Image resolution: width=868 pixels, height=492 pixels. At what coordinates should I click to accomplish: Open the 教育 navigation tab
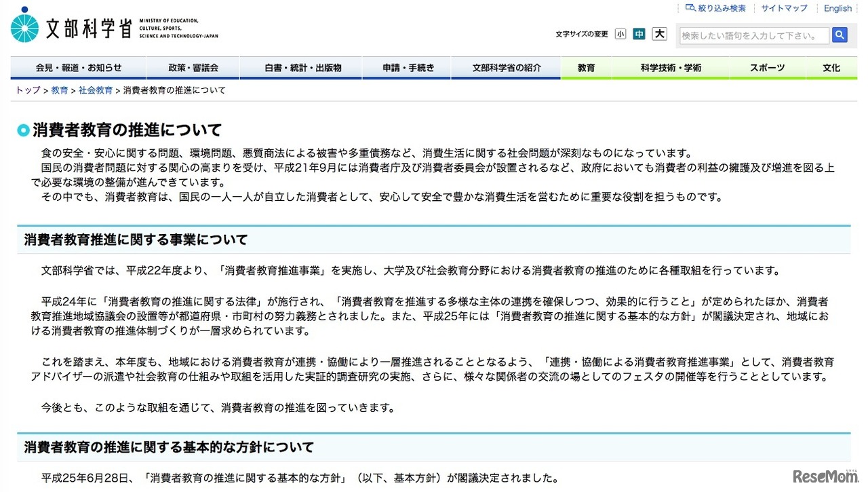(587, 68)
